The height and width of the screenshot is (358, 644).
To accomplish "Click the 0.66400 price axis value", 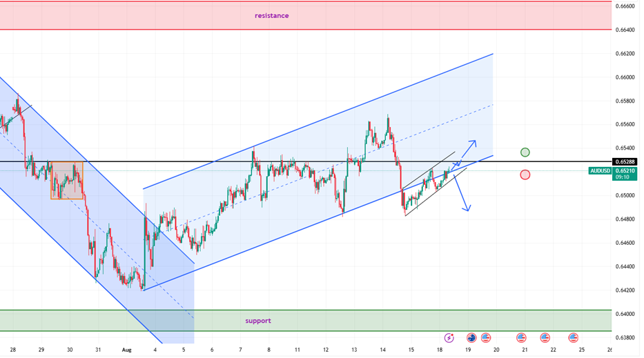I will click(625, 30).
